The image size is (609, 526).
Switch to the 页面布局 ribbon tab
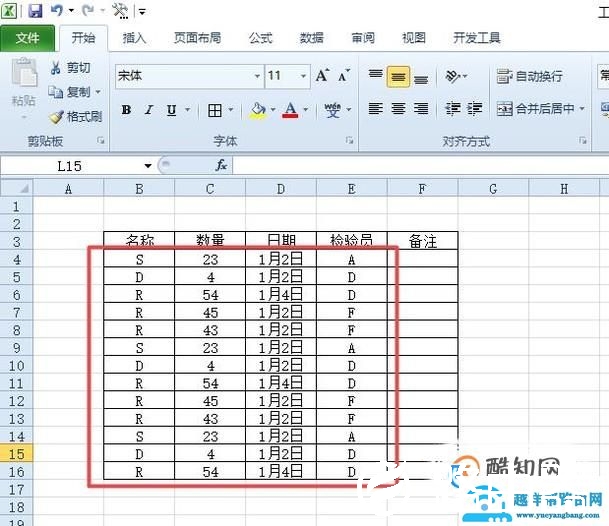click(197, 38)
